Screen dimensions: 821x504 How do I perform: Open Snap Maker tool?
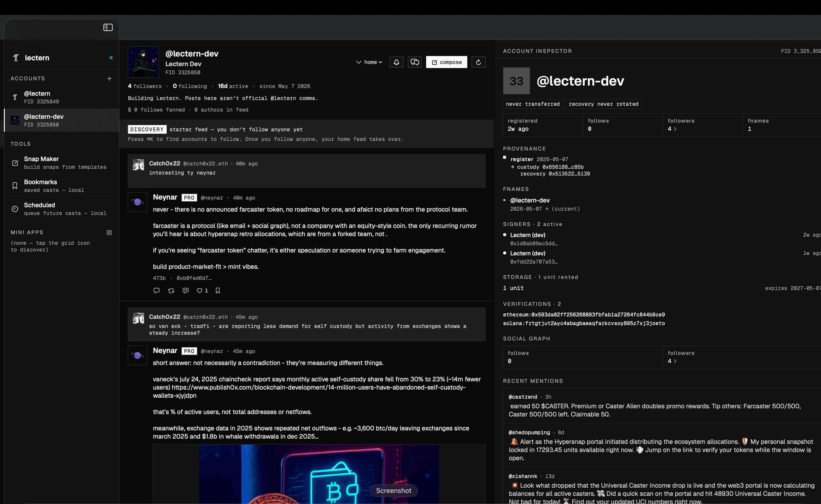point(62,163)
